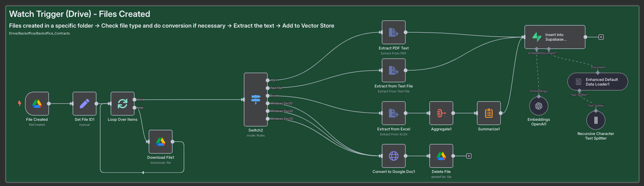Viewport: 644px width, 186px height.
Task: Click the Switch2 Windows Doc(2) output connector
Action: 268,111
